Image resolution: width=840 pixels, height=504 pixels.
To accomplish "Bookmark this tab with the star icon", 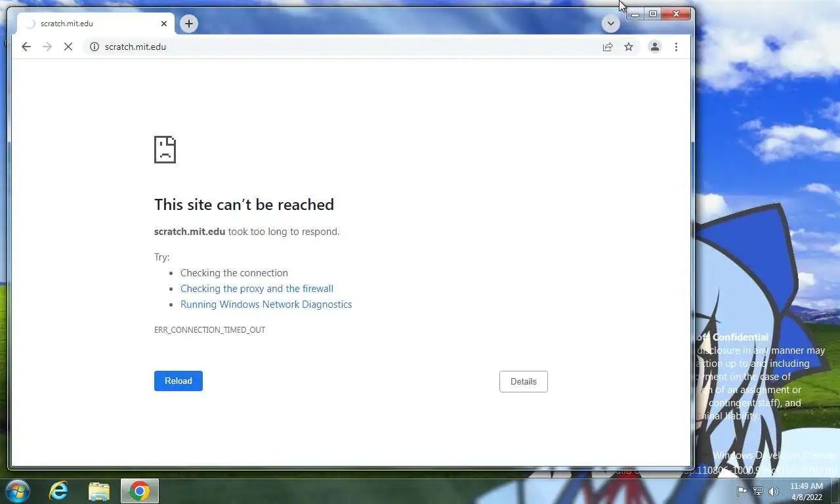I will tap(629, 47).
